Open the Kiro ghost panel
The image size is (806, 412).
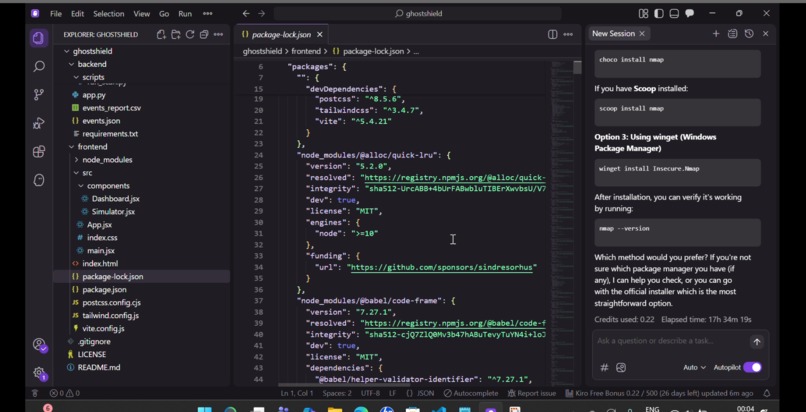click(x=39, y=180)
